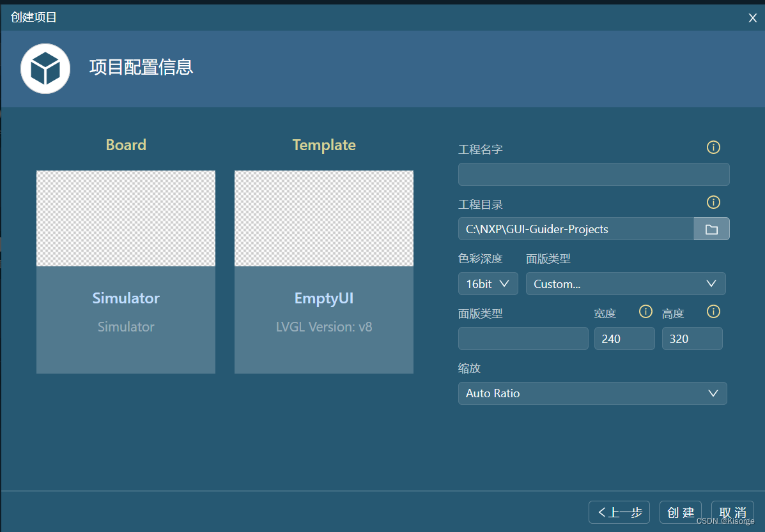765x532 pixels.
Task: Click the 项目配置信息 title
Action: pyautogui.click(x=141, y=67)
